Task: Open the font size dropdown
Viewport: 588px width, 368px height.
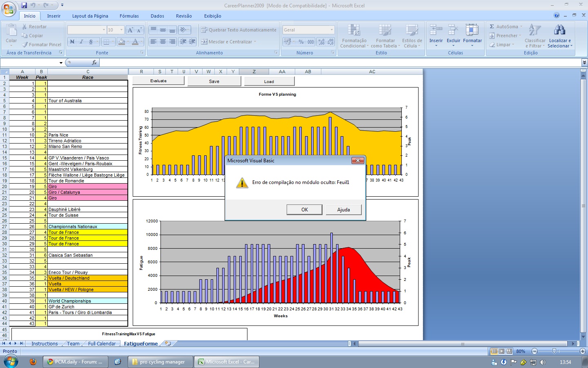Action: 121,30
